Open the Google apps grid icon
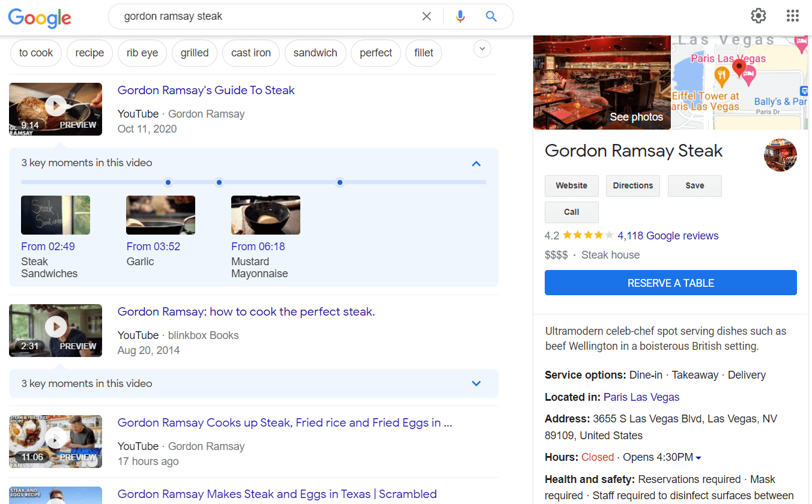The width and height of the screenshot is (812, 504). (x=793, y=16)
